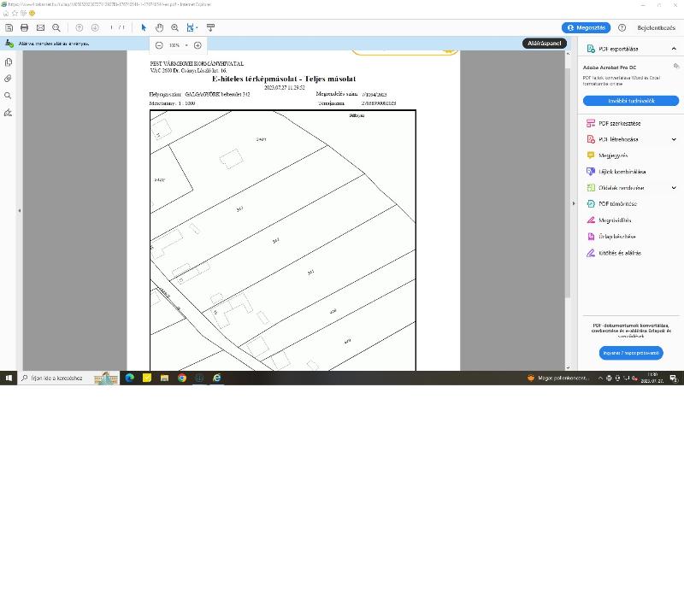Click the page number input field
Viewport: 684px width, 616px height.
click(x=112, y=27)
